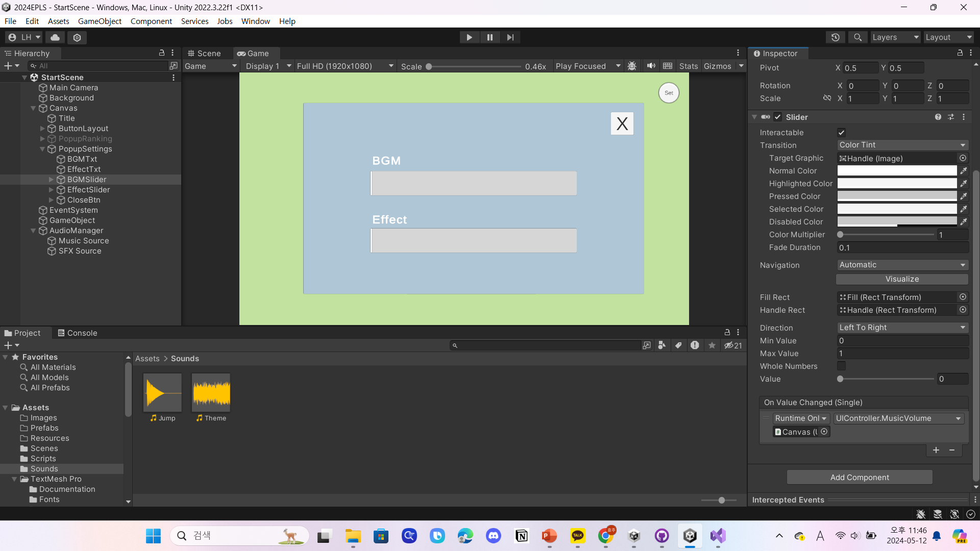980x551 pixels.
Task: Expand the BGMSlider hierarchy item
Action: (x=51, y=180)
